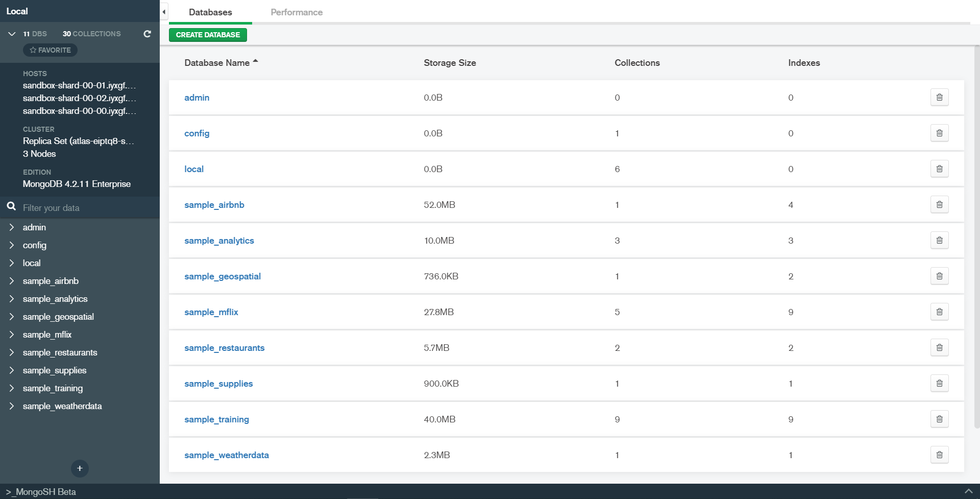Expand admin in sidebar tree
Screen dimensions: 980x499
coord(11,227)
